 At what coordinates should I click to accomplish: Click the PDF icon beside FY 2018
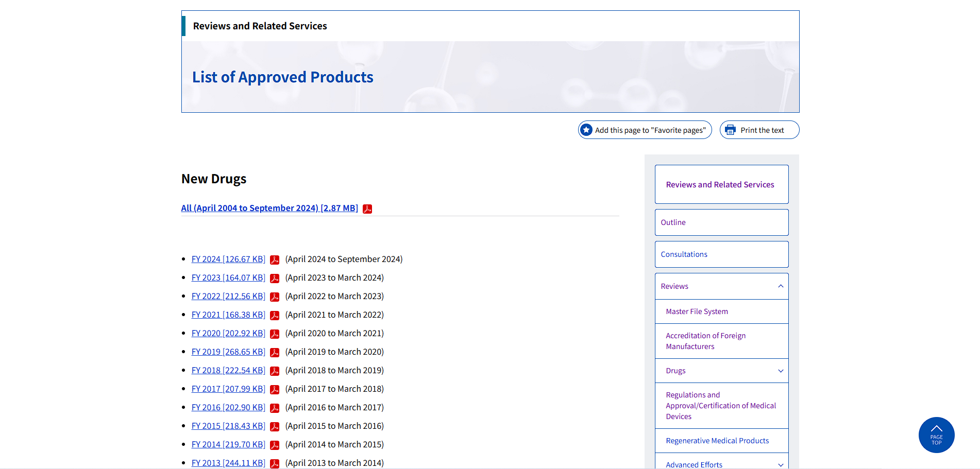(275, 371)
